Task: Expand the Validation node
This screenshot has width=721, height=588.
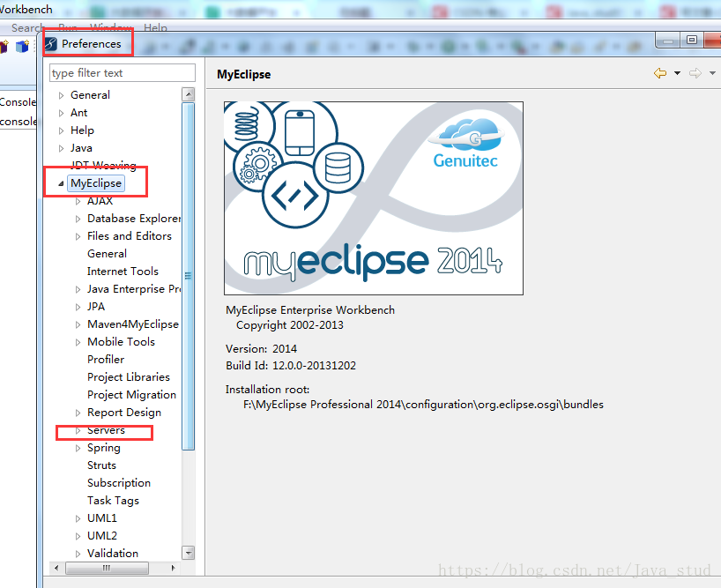Action: tap(78, 554)
